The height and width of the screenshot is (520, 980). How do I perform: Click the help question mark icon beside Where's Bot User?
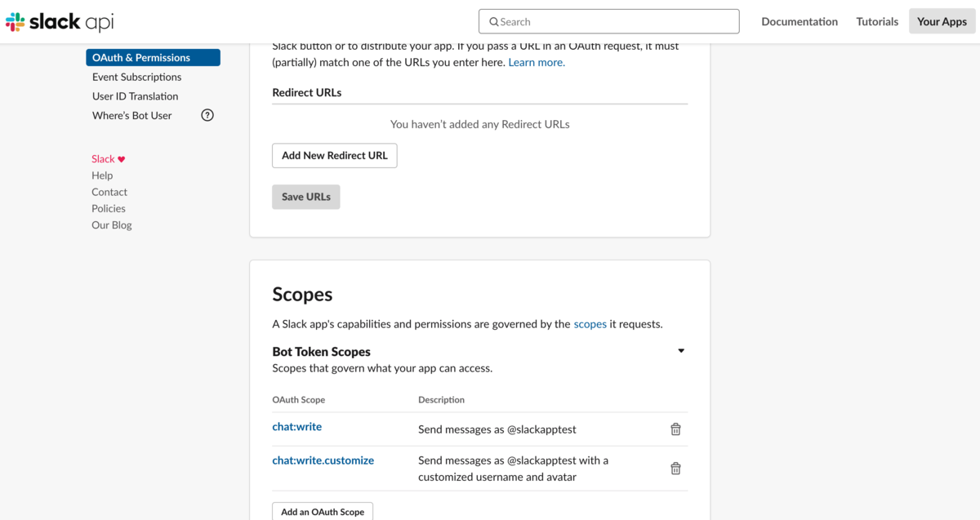tap(207, 115)
